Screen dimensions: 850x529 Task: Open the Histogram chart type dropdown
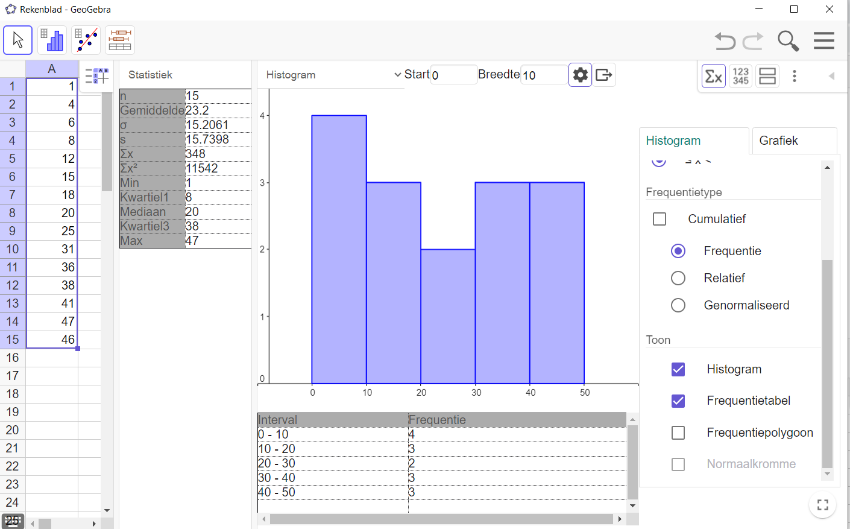(331, 75)
